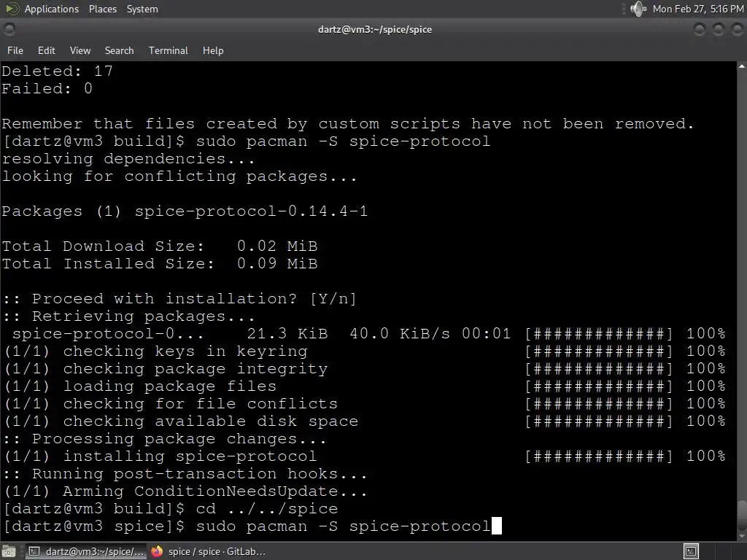Click the 'checking available disk space' line

365,421
